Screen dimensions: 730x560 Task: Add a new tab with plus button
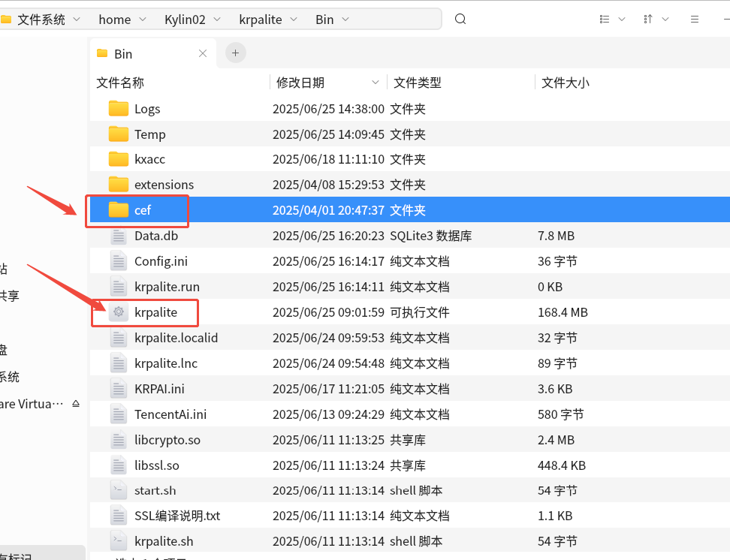[236, 53]
